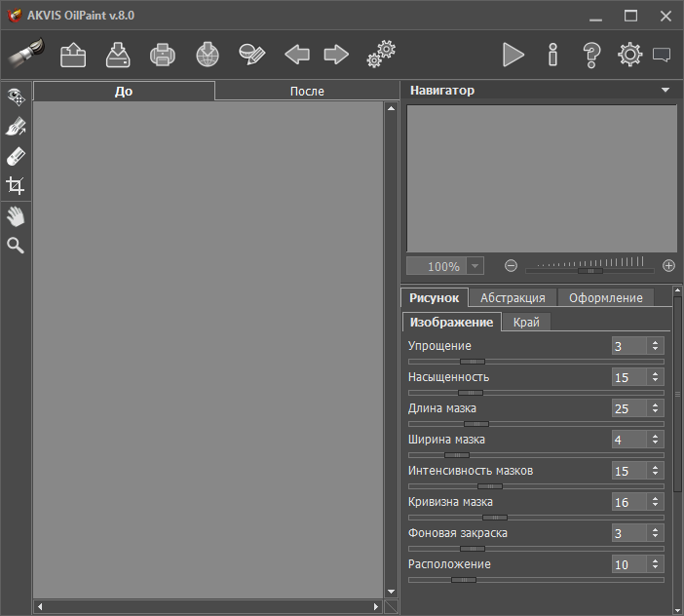This screenshot has height=616, width=684.
Task: Print the image with the printer icon
Action: pos(163,55)
